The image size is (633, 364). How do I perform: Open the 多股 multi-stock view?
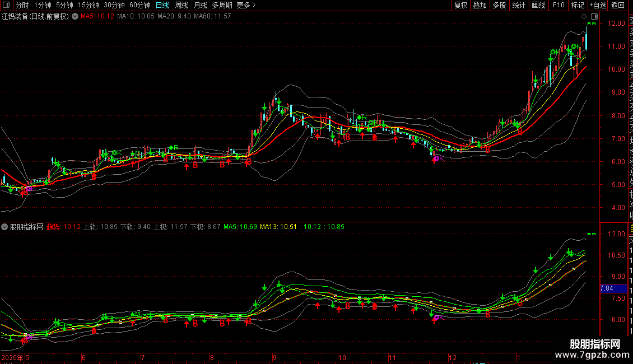tap(499, 5)
